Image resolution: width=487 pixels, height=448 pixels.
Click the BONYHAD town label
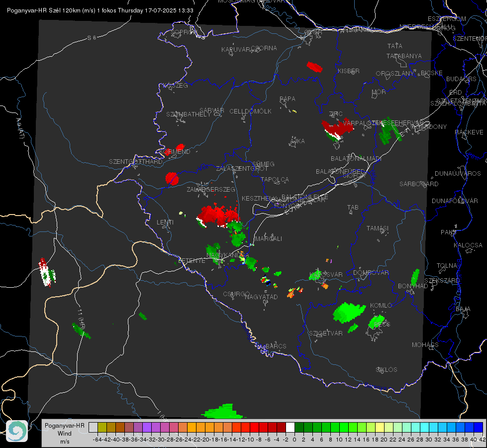[x=413, y=286]
